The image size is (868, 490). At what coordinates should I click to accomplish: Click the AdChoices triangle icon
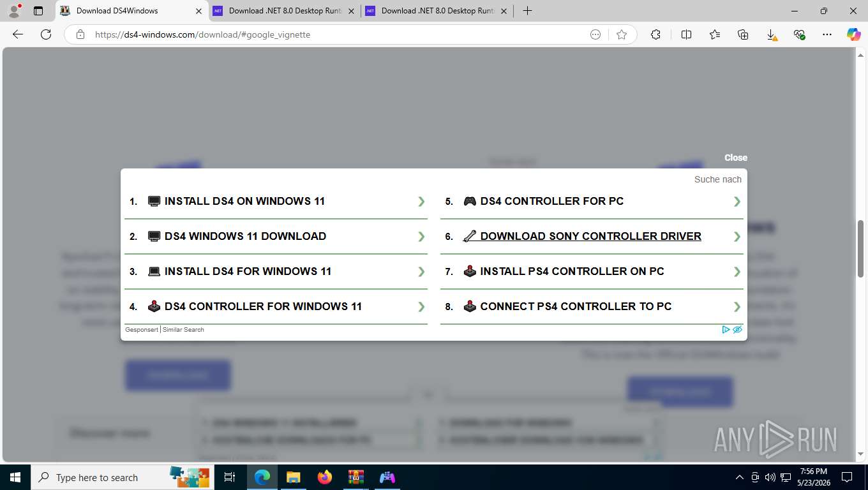pyautogui.click(x=726, y=330)
